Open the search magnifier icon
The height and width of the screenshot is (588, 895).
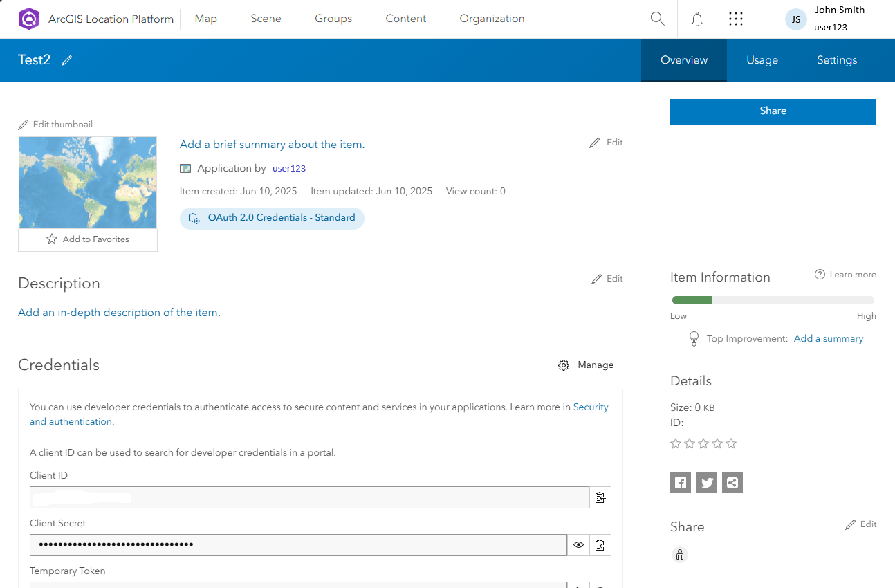click(658, 19)
